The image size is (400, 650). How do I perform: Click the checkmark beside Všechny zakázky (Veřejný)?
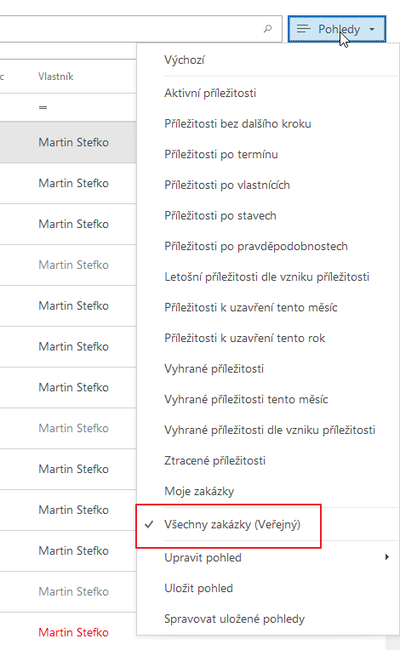coord(149,524)
